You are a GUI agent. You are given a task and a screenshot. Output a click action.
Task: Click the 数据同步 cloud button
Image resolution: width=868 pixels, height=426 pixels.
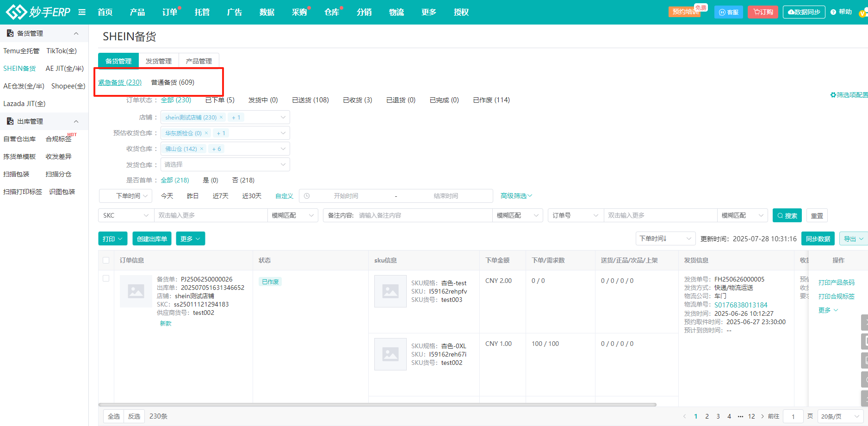click(804, 12)
